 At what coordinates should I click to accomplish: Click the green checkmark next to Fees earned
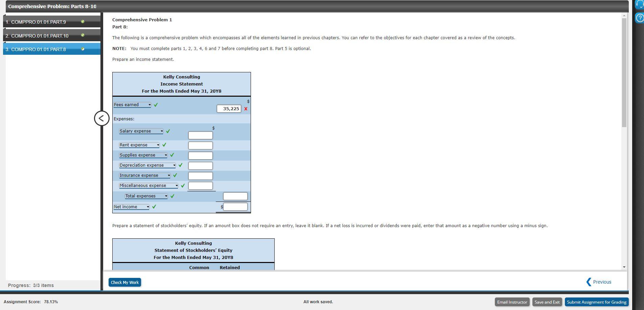pyautogui.click(x=156, y=105)
